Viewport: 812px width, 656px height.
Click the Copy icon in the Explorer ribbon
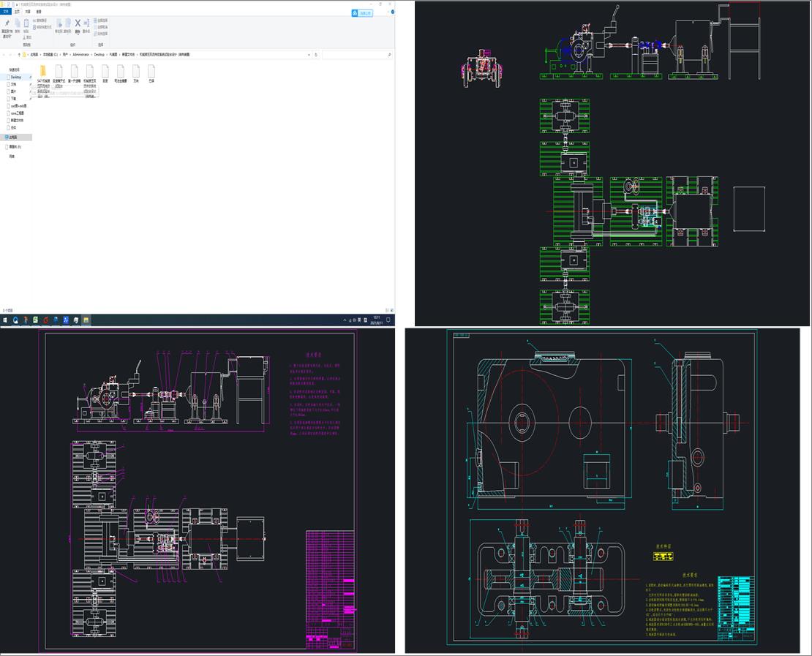[17, 23]
